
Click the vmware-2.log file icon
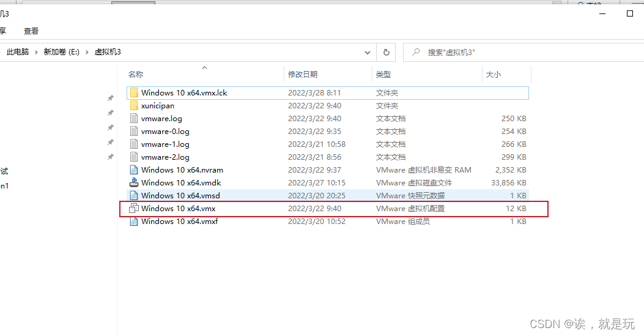tap(134, 157)
